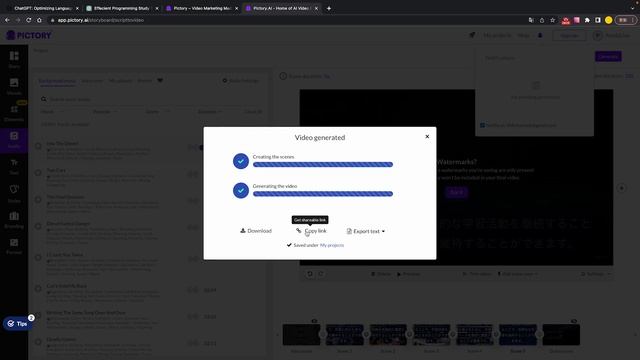Open a new browser tab
The height and width of the screenshot is (360, 640).
329,8
